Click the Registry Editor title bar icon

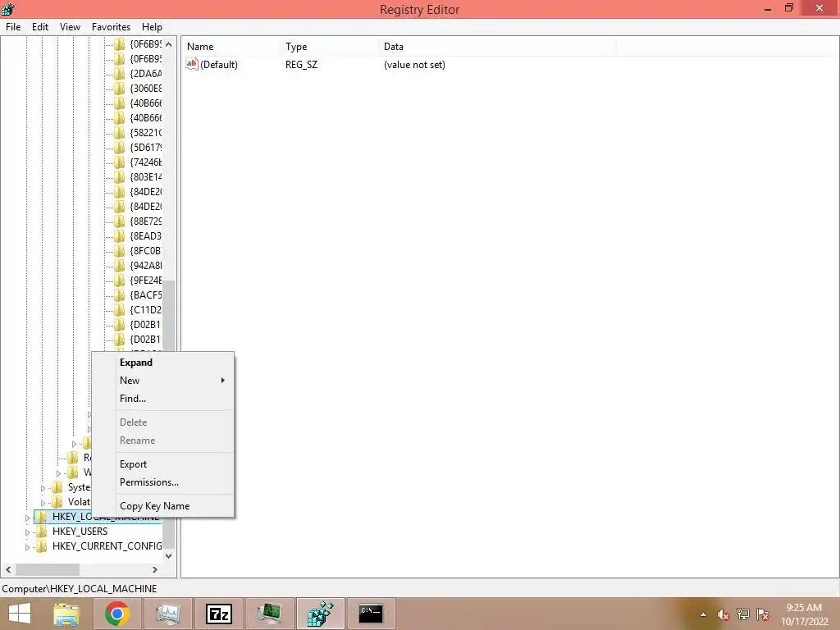coord(8,8)
